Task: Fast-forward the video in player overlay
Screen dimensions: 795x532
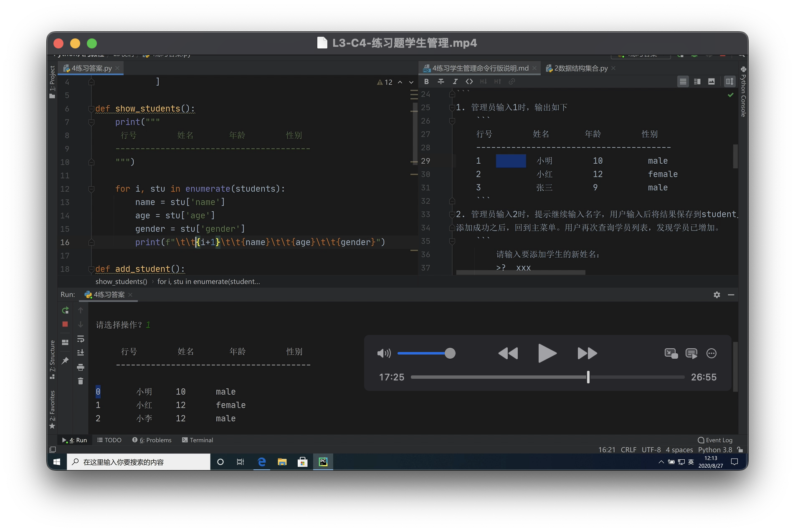Action: click(x=587, y=353)
